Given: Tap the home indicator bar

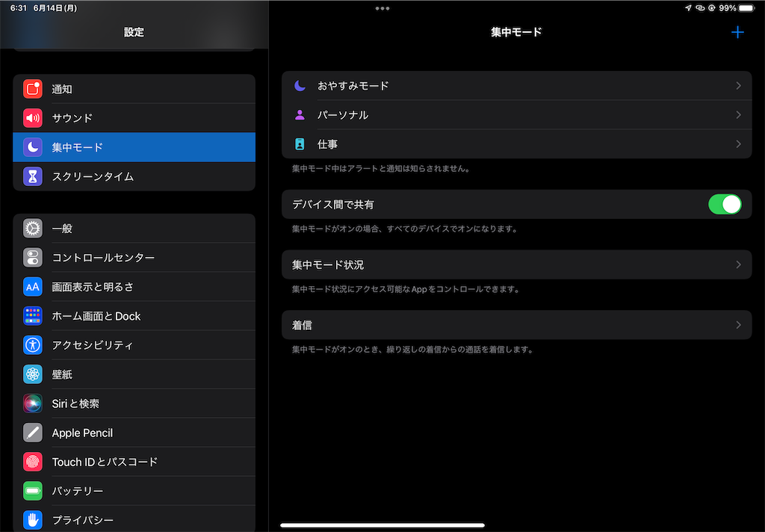Looking at the screenshot, I should tap(382, 525).
